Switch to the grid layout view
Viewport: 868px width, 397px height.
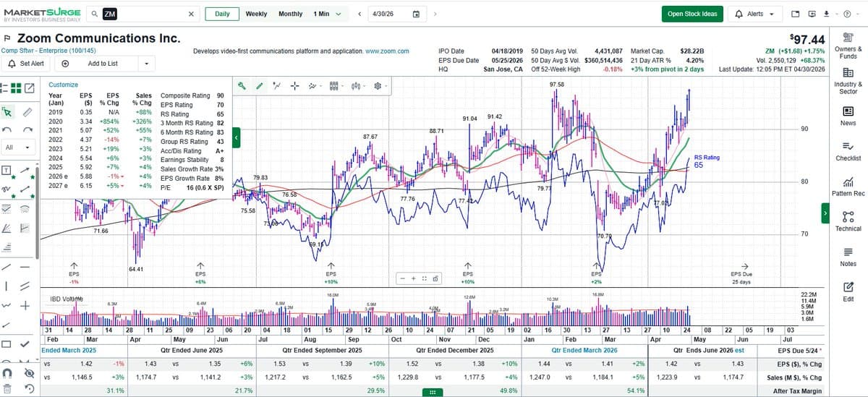click(x=17, y=89)
